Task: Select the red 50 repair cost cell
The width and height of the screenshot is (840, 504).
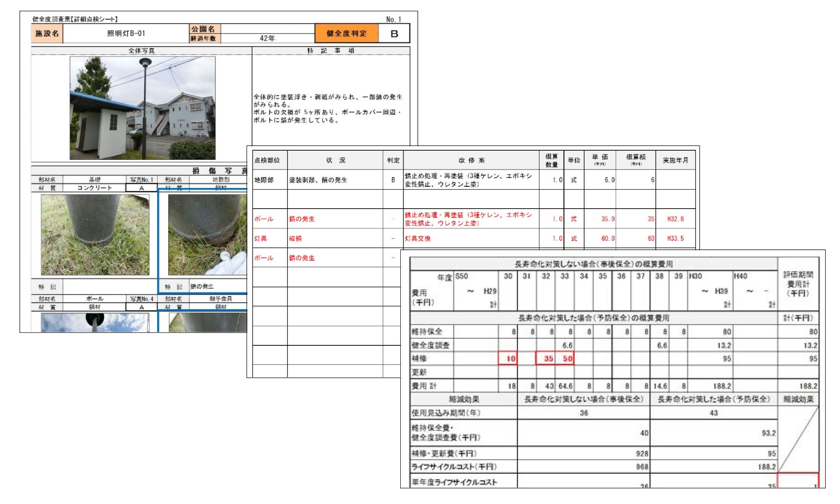Action: pos(565,358)
